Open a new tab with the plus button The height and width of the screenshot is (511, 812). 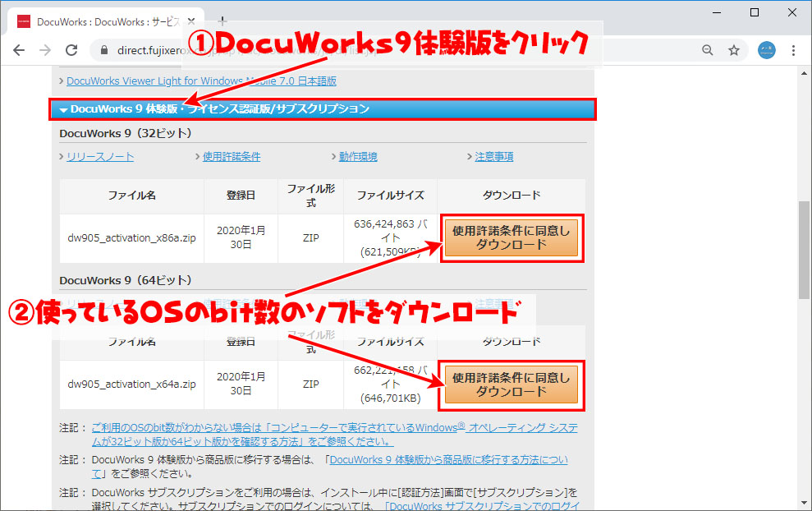pos(222,21)
